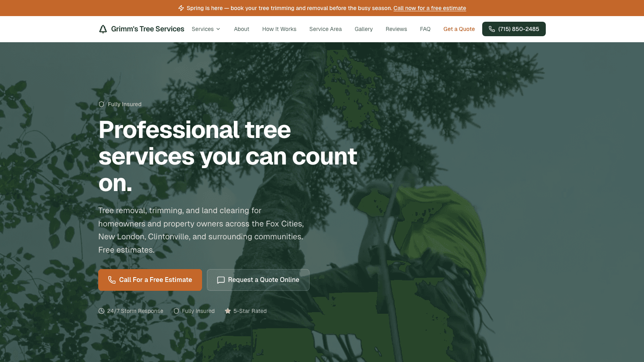Click shield icon beside bottom Fully Insured
644x362 pixels.
(x=176, y=311)
